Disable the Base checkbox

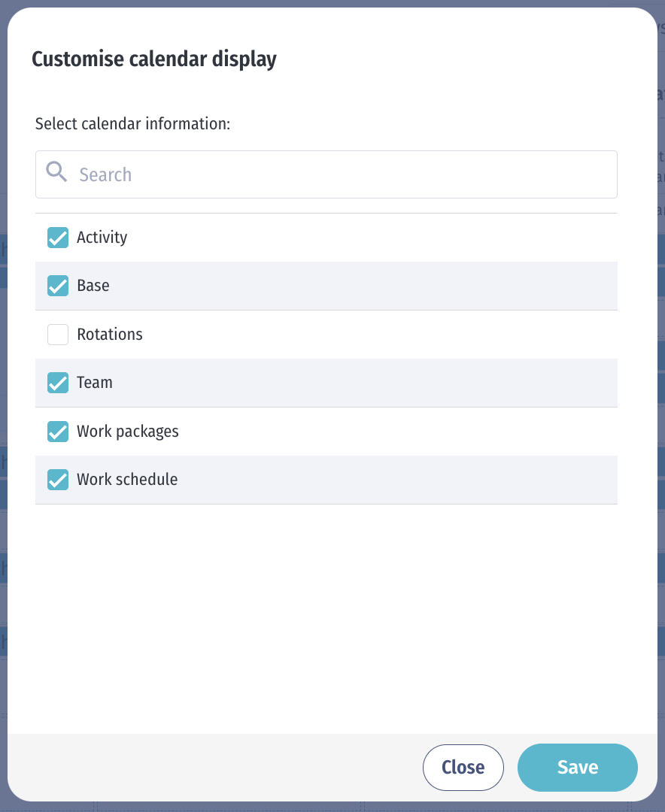pyautogui.click(x=57, y=286)
